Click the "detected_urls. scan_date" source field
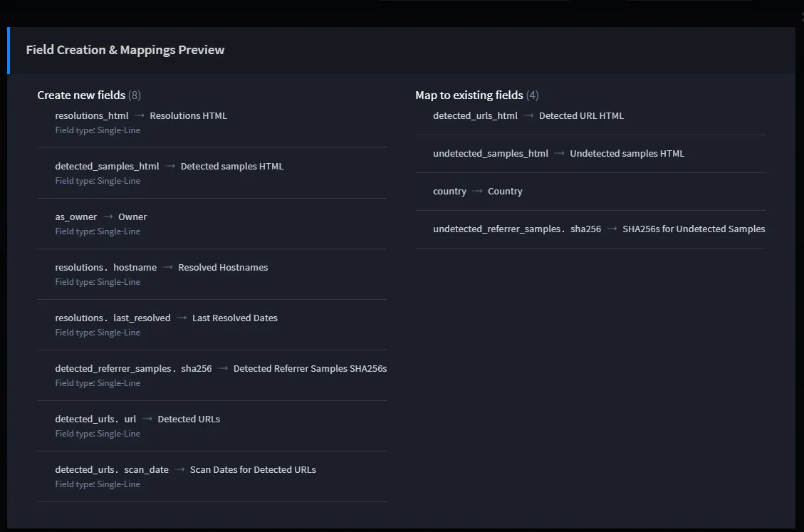Viewport: 804px width, 532px height. click(112, 469)
